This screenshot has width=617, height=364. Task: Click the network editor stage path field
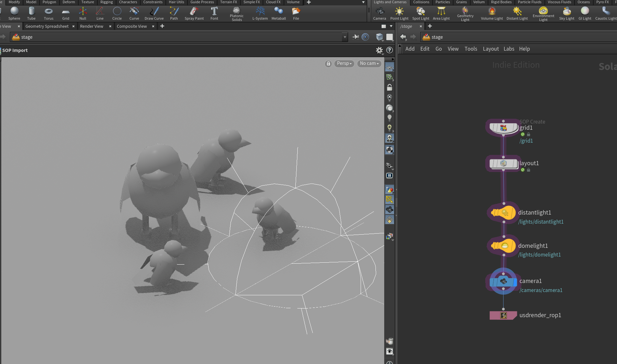(519, 37)
